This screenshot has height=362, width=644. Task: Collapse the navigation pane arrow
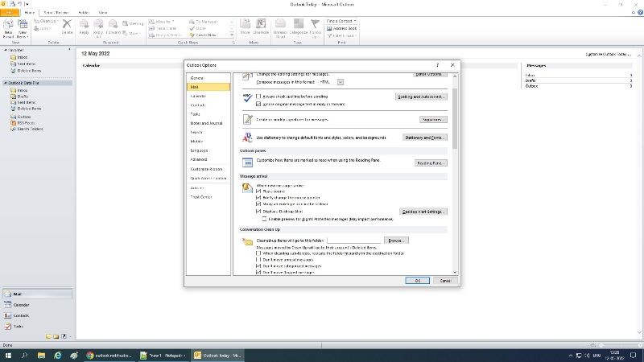pyautogui.click(x=69, y=49)
